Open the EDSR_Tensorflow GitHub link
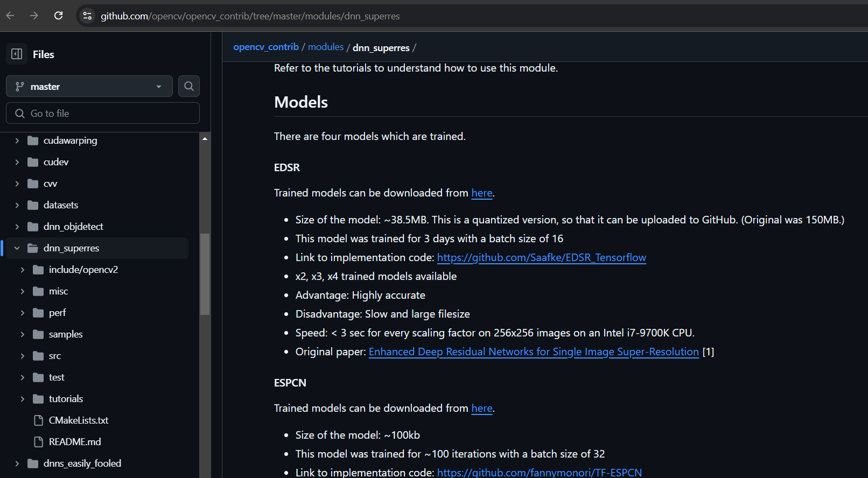The image size is (868, 478). 541,257
